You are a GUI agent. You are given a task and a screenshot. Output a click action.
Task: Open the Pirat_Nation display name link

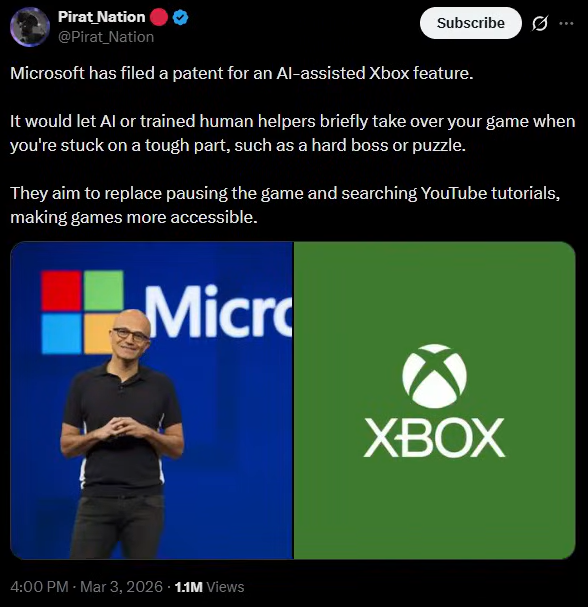pos(101,17)
